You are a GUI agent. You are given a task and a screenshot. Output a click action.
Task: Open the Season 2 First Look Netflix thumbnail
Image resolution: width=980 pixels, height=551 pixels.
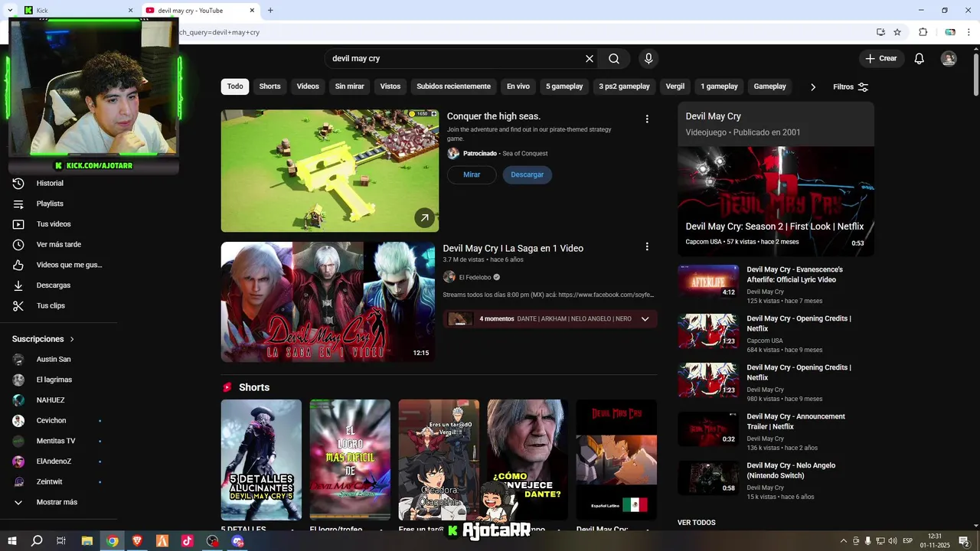pos(776,201)
